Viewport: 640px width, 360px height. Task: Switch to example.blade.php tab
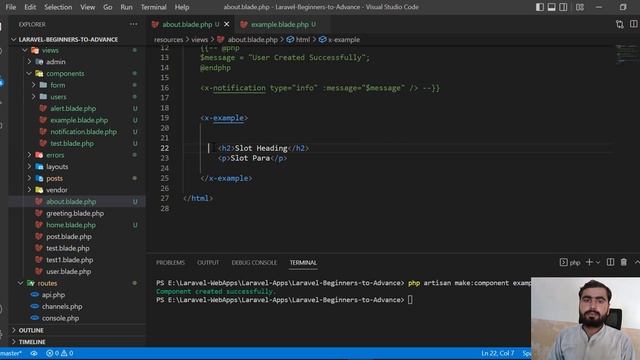(280, 24)
